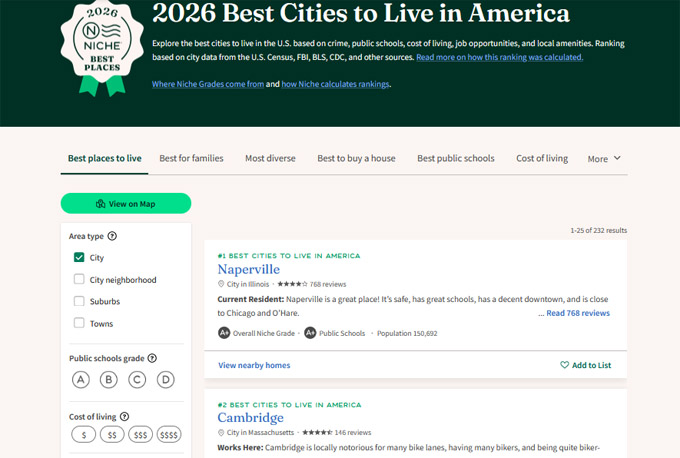The image size is (680, 458).
Task: Uncheck the City area type checkbox
Action: [x=79, y=258]
